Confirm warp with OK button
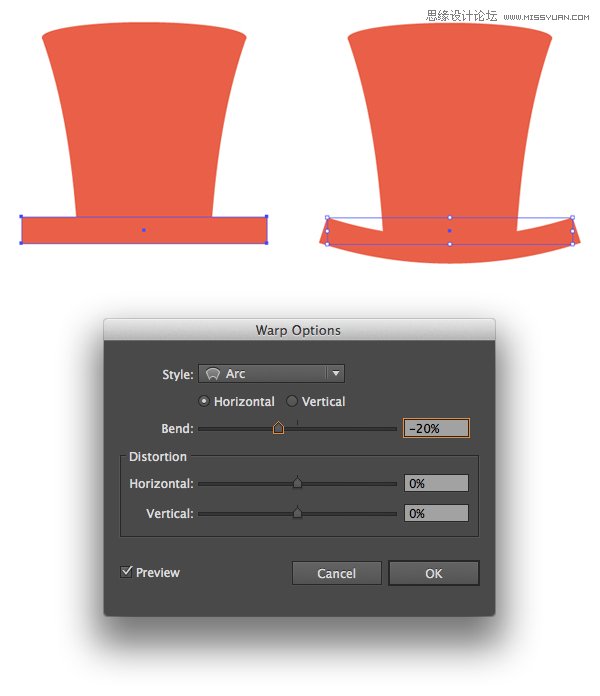600x696 pixels. click(x=434, y=573)
